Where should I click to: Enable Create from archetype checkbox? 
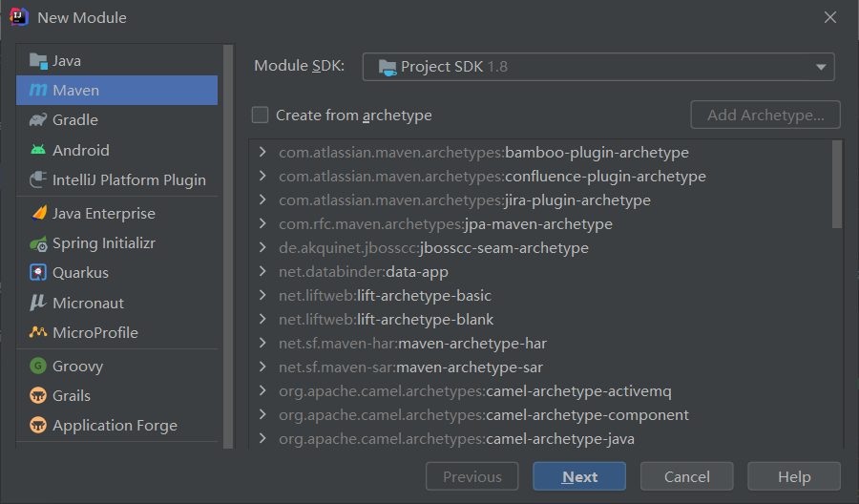point(260,115)
